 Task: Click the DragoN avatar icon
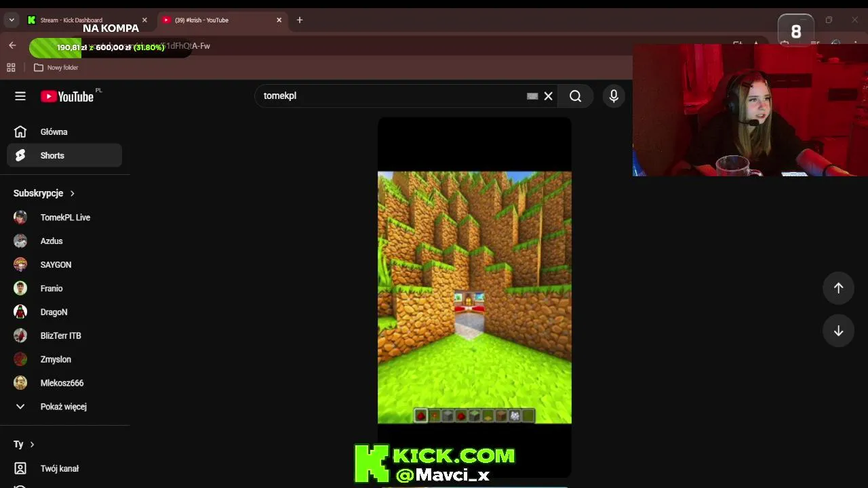coord(20,312)
